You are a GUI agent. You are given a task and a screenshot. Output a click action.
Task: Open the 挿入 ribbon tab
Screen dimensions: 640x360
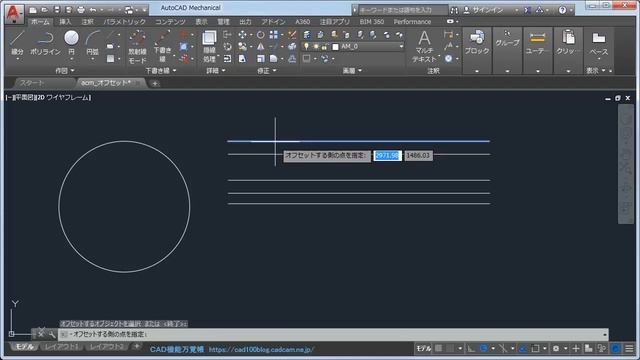click(x=65, y=22)
